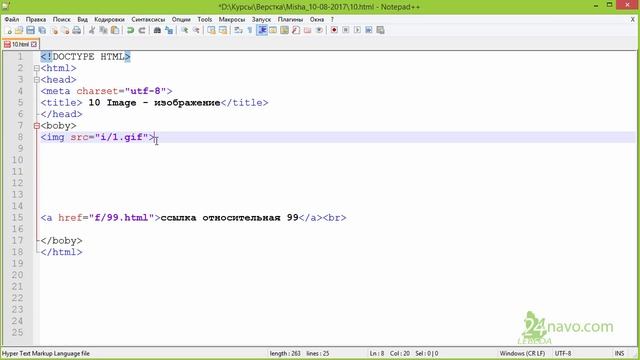Screen dimensions: 640x360
Task: Click 'length : 263' in the status bar
Action: tap(285, 353)
